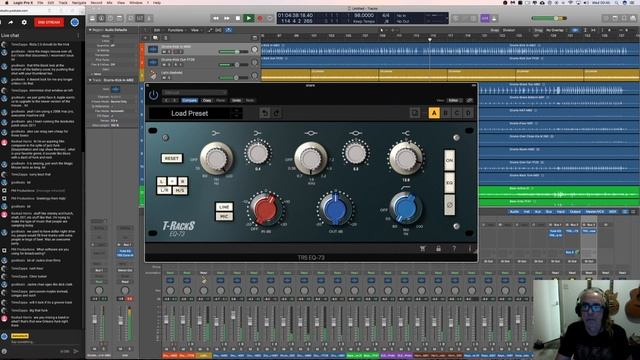Toggle the purple count-in button
This screenshot has width=640, height=360.
(x=484, y=18)
